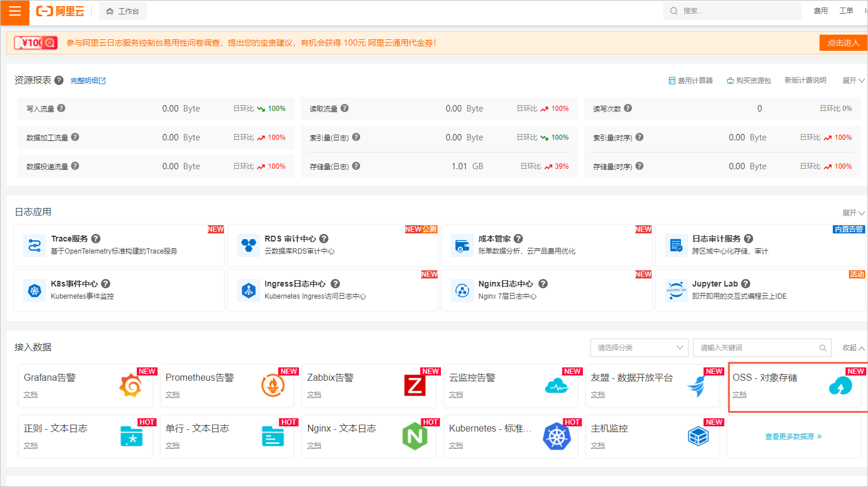Click help icon next to 存储量(日志)
The width and height of the screenshot is (868, 487).
[x=356, y=166]
